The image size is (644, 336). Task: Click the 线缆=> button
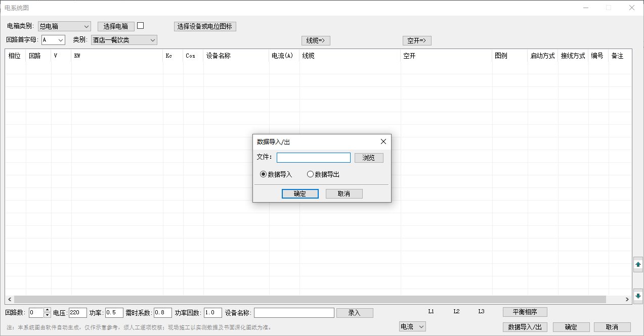click(x=316, y=40)
